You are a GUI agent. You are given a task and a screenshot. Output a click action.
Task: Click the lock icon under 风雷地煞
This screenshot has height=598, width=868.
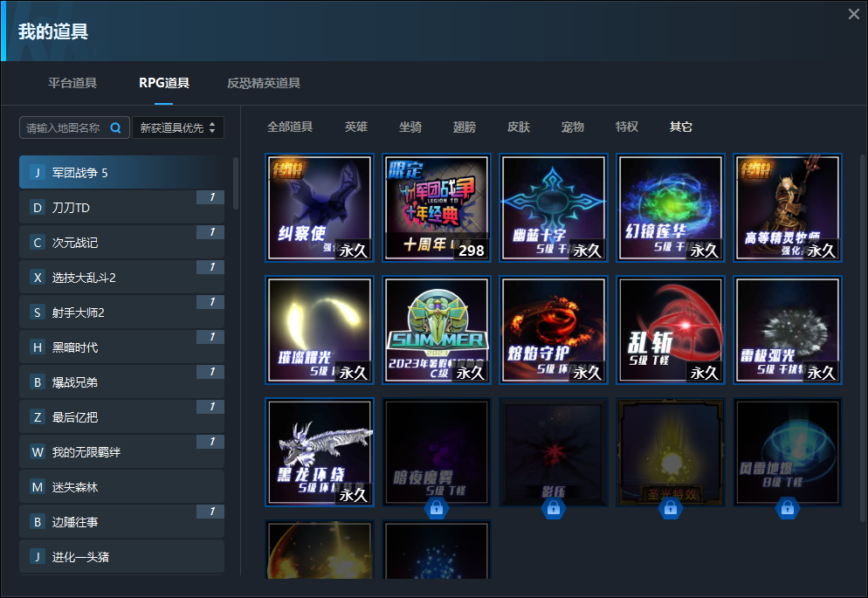click(x=787, y=507)
